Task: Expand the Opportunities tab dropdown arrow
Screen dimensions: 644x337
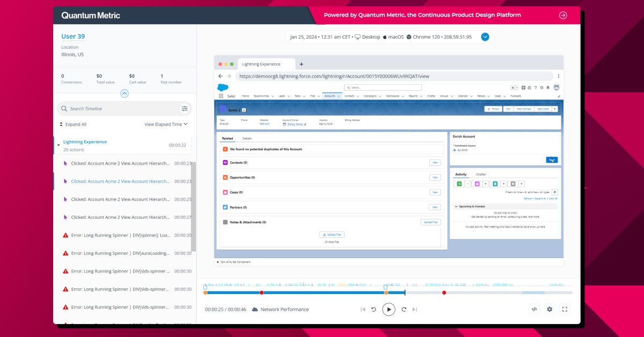Action: [273, 96]
